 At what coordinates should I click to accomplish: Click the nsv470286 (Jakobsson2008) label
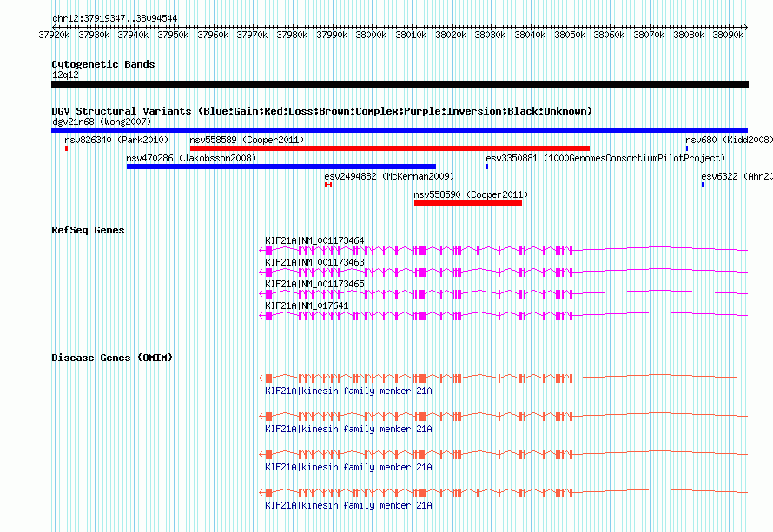pyautogui.click(x=191, y=158)
